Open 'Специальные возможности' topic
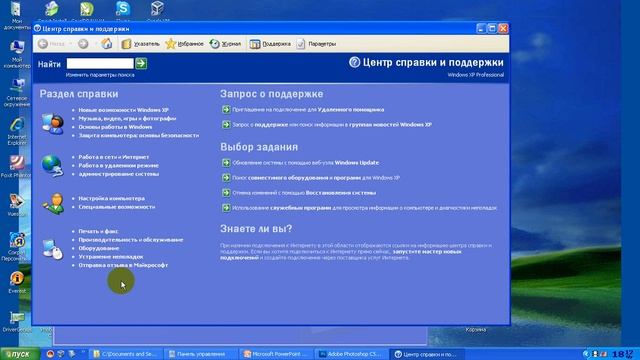Screen dimensions: 640x360 tap(117, 207)
